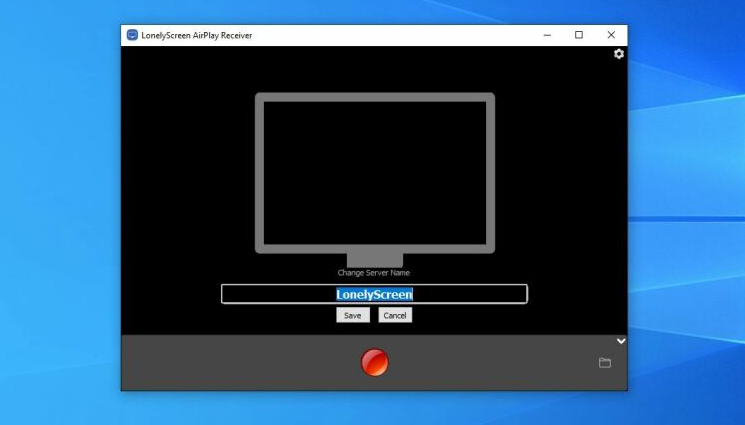Start recording with the red record button
Image resolution: width=745 pixels, height=425 pixels.
tap(375, 362)
